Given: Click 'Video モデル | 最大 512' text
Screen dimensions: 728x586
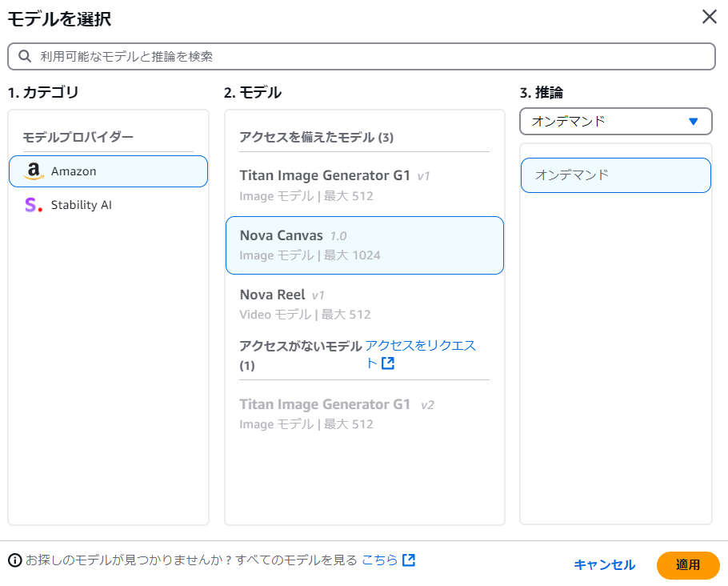Looking at the screenshot, I should tap(305, 315).
